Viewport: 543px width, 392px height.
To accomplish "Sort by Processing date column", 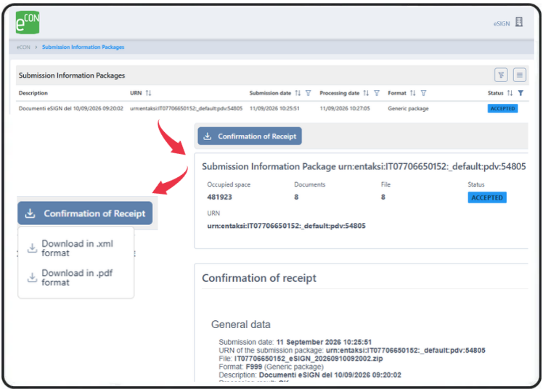I will [366, 93].
